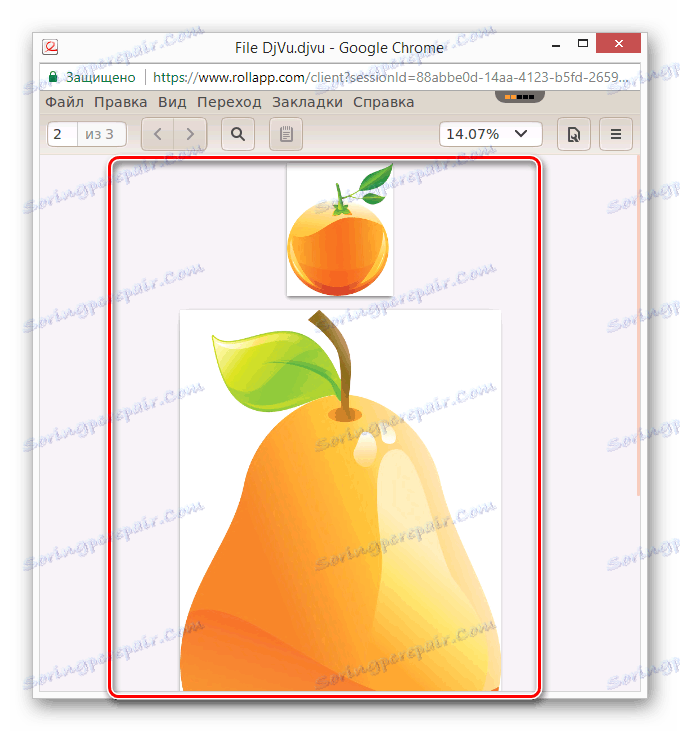Click the Защищено secure label
Image resolution: width=680 pixels, height=731 pixels.
[100, 77]
